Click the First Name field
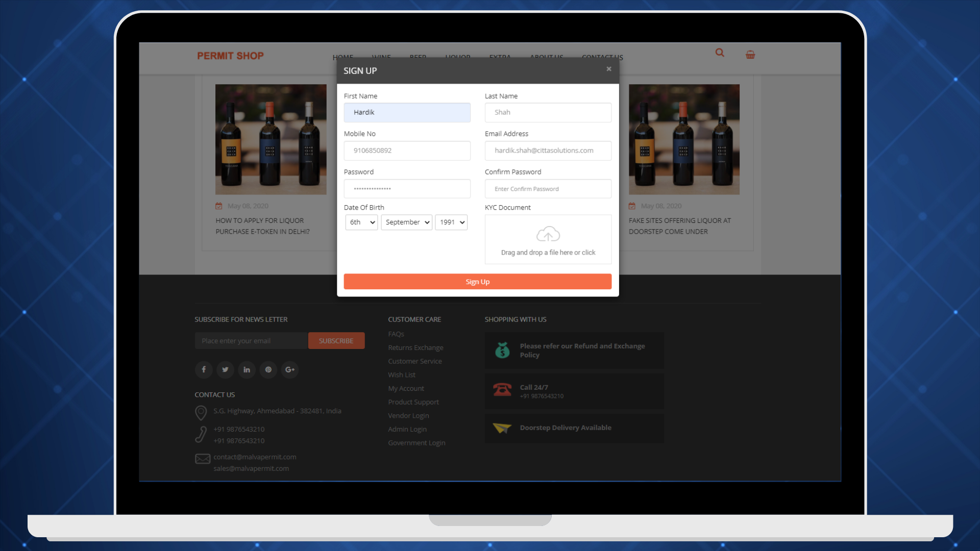This screenshot has height=551, width=980. (x=407, y=113)
